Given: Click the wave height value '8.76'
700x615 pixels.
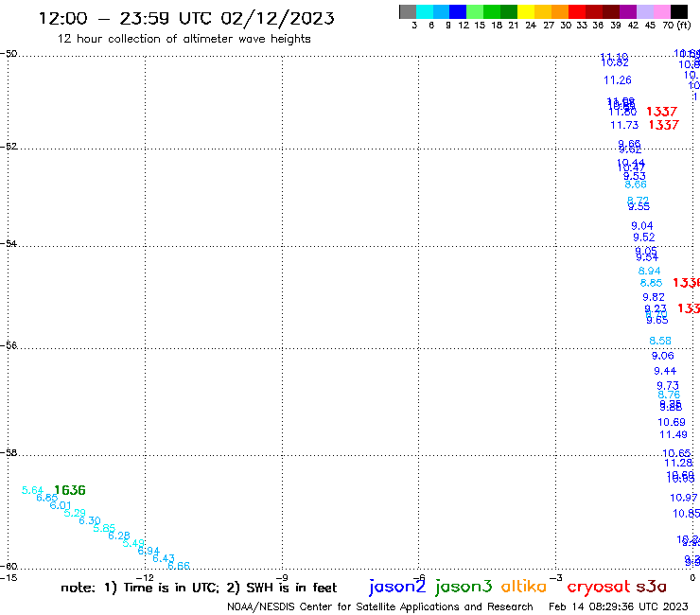Looking at the screenshot, I should 669,395.
